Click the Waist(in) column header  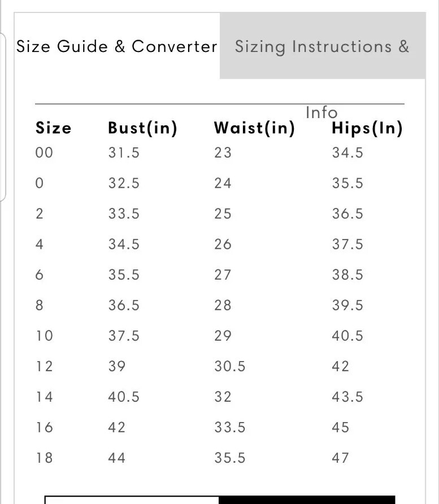pos(254,128)
